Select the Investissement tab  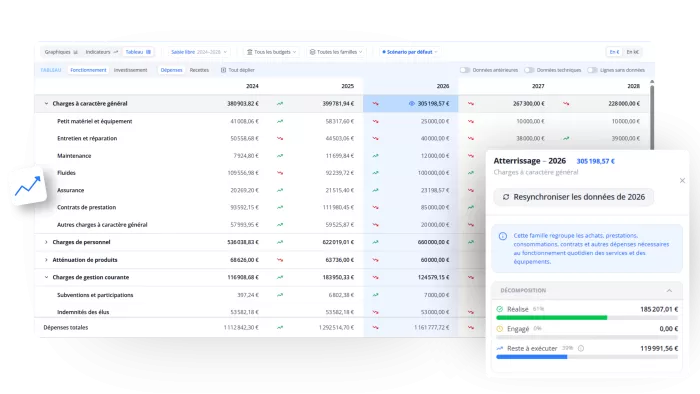pos(130,70)
